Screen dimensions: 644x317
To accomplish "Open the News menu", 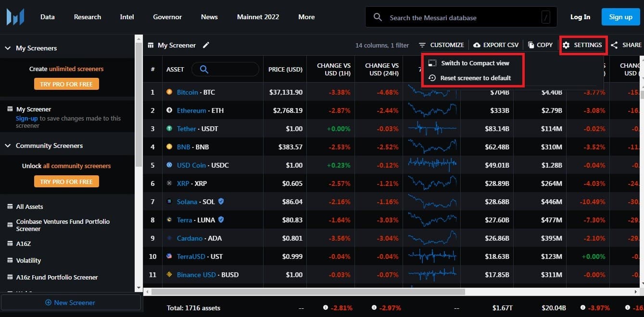I will click(209, 17).
